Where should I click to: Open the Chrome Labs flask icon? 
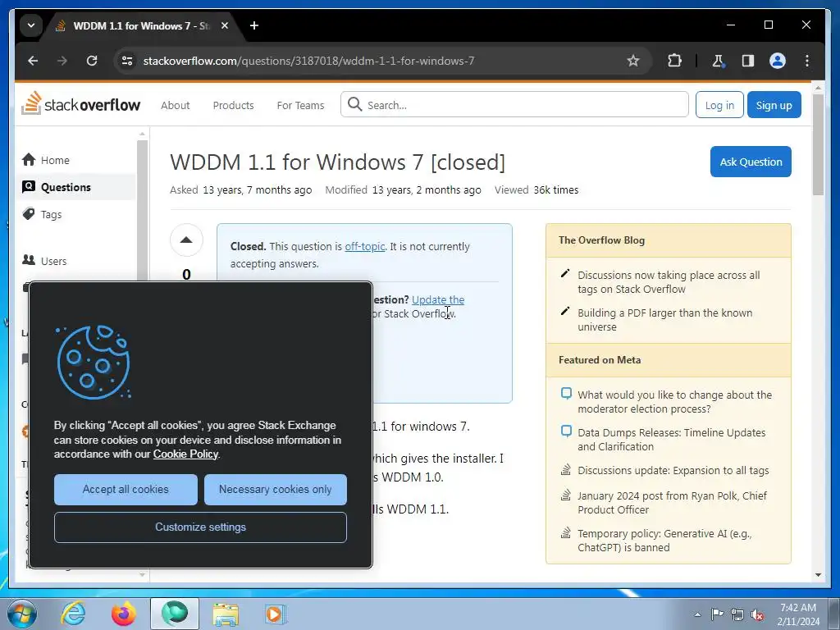pyautogui.click(x=718, y=61)
